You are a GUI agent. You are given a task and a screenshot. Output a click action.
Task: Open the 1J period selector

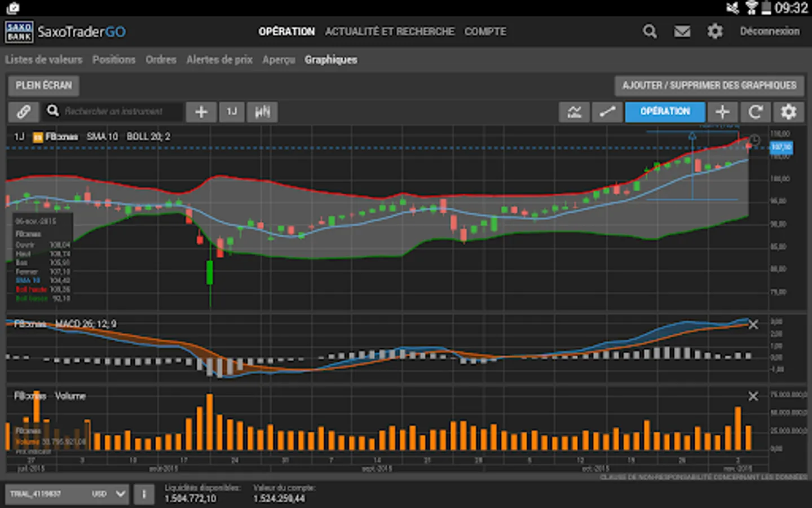click(232, 112)
